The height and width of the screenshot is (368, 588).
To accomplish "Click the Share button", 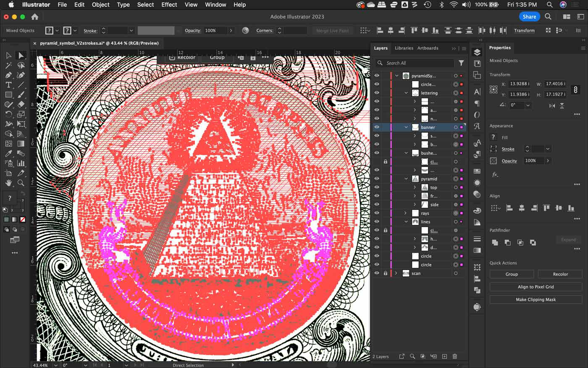I will click(x=529, y=17).
